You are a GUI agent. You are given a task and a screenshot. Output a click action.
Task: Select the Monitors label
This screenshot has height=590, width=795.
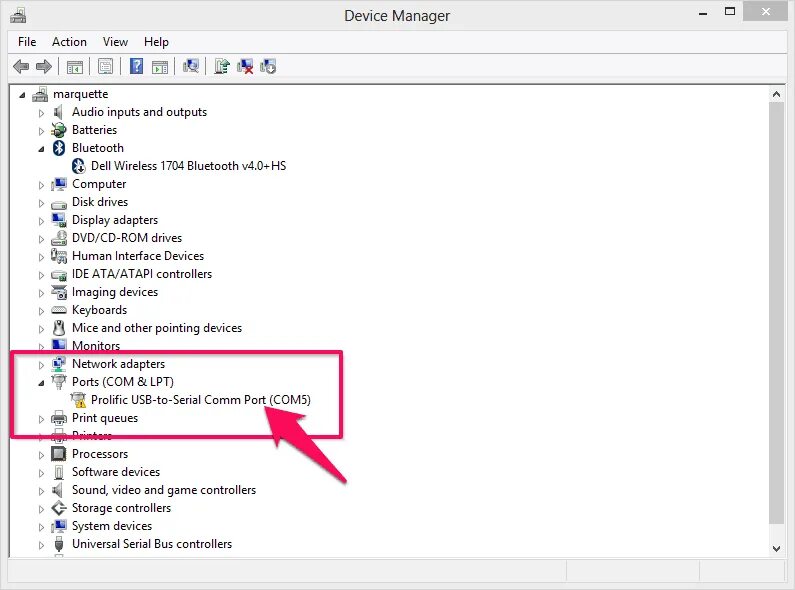96,346
